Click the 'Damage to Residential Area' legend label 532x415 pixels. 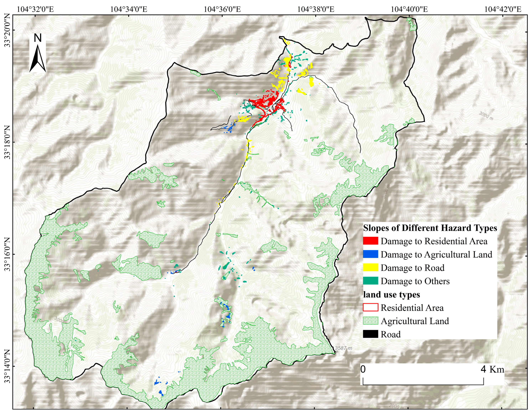(x=434, y=241)
